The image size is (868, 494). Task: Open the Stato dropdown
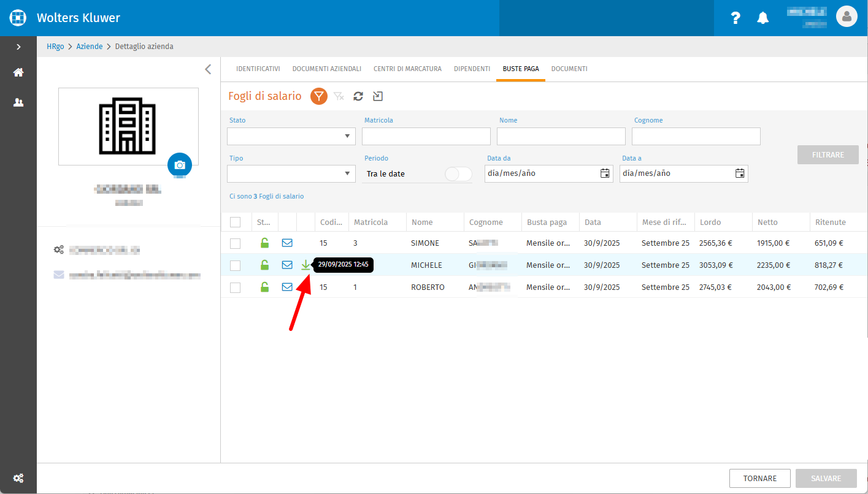pos(291,136)
